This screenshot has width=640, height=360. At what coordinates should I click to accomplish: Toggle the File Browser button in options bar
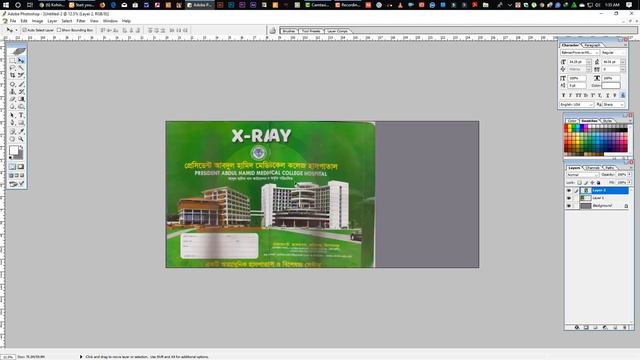pyautogui.click(x=273, y=31)
